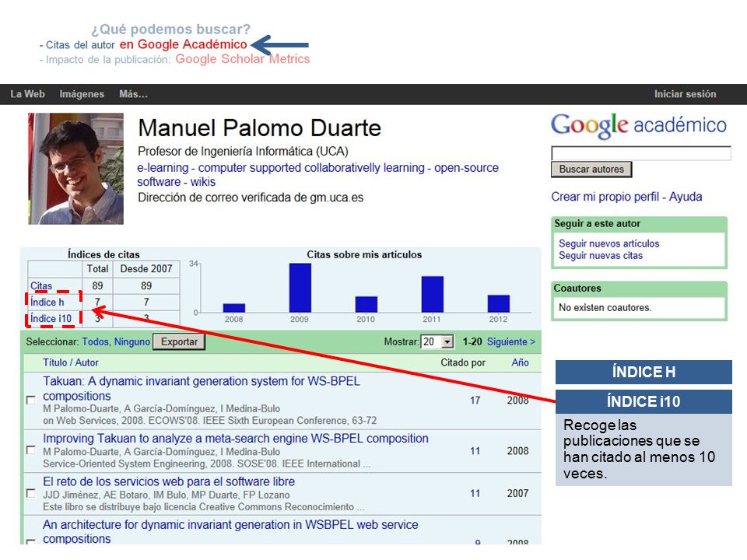Click the Google académico logo
The width and height of the screenshot is (747, 560).
tap(638, 126)
